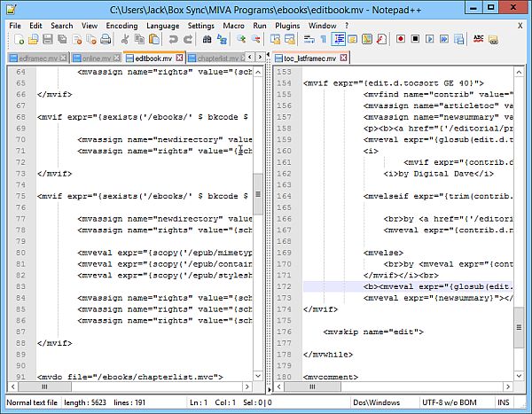This screenshot has width=532, height=414.
Task: Open the Function List toolbar icon
Action: point(381,39)
